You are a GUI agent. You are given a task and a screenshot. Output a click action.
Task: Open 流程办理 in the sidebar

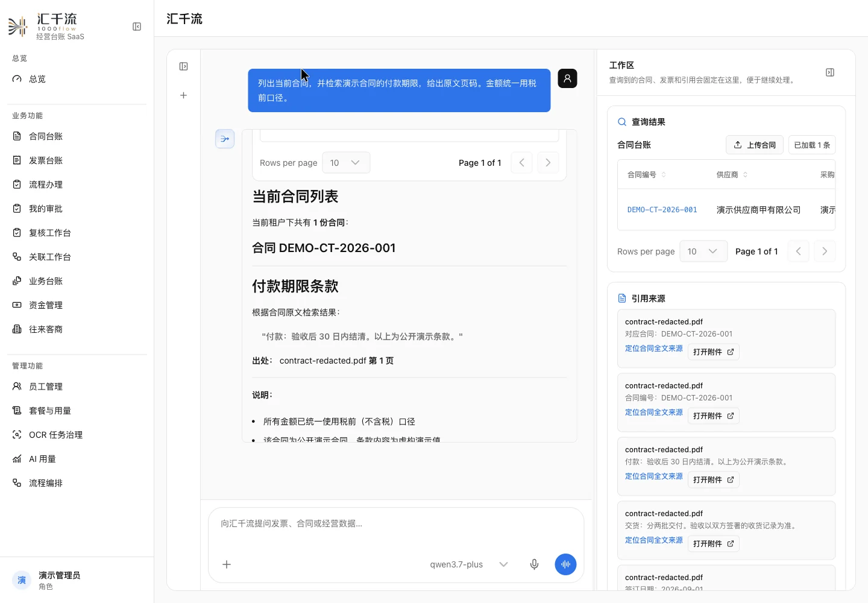[77, 185]
